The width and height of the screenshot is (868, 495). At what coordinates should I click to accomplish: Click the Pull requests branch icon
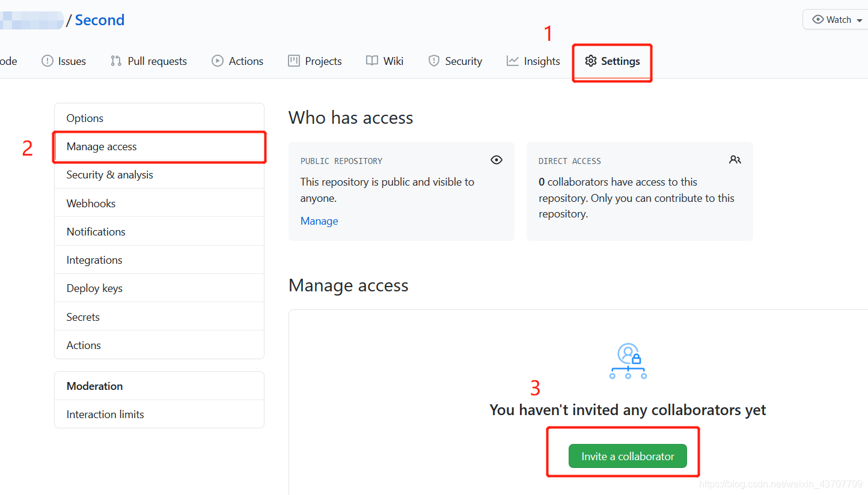click(116, 61)
